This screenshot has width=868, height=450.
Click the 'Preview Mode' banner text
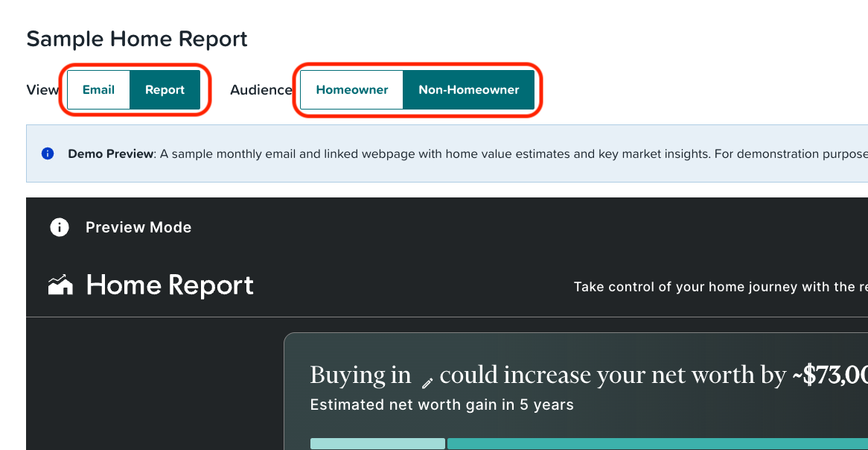point(138,227)
